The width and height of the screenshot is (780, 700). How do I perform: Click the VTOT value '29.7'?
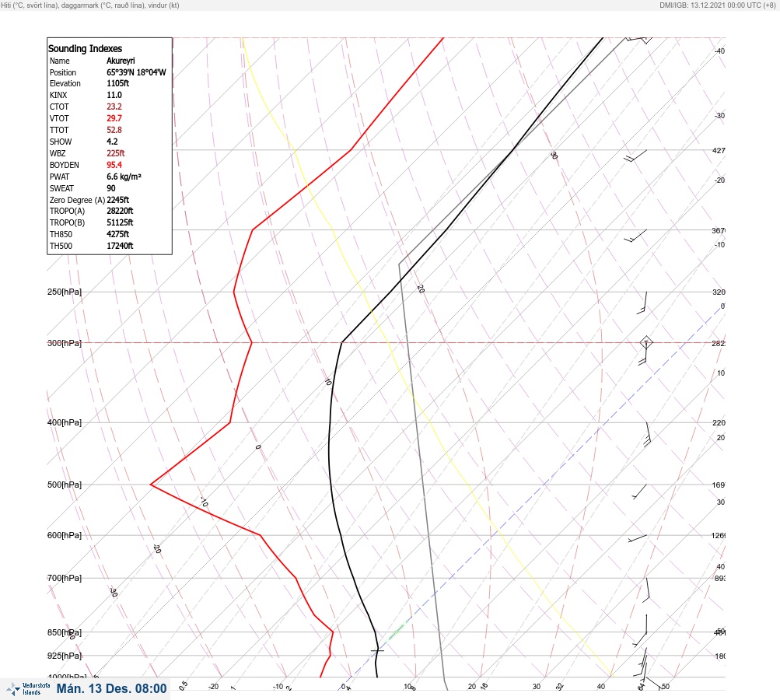(x=114, y=118)
